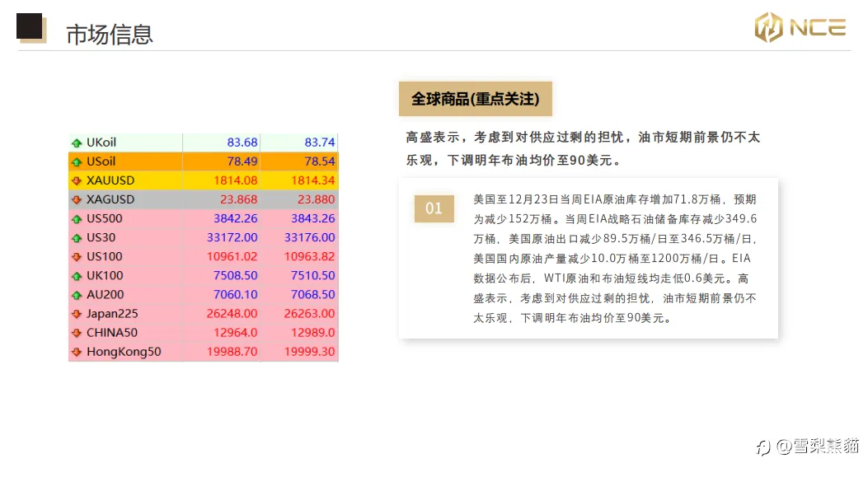This screenshot has height=477, width=868.
Task: Click US100 bid price 10961.02
Action: tap(232, 256)
